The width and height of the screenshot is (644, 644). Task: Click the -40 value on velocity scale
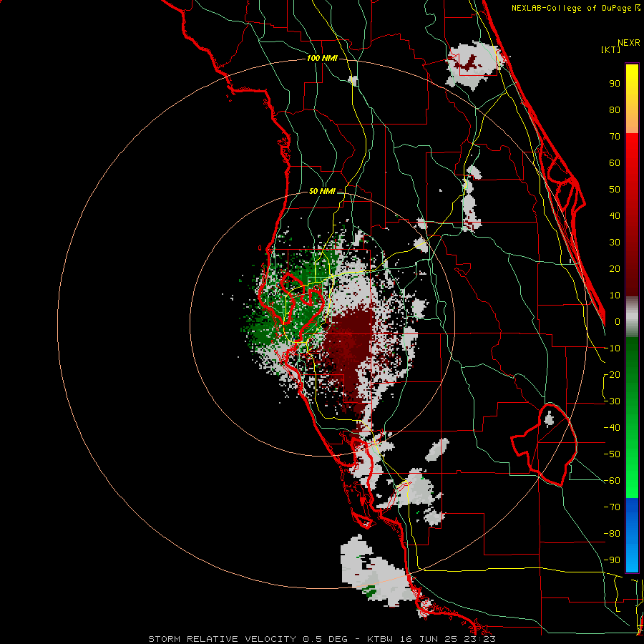[x=612, y=428]
